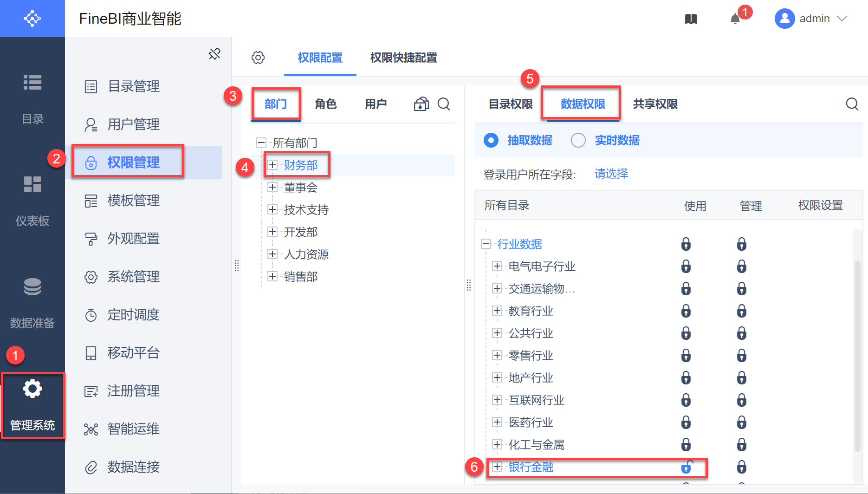Switch to the 权限配置 tab
The width and height of the screenshot is (868, 494).
[x=320, y=58]
